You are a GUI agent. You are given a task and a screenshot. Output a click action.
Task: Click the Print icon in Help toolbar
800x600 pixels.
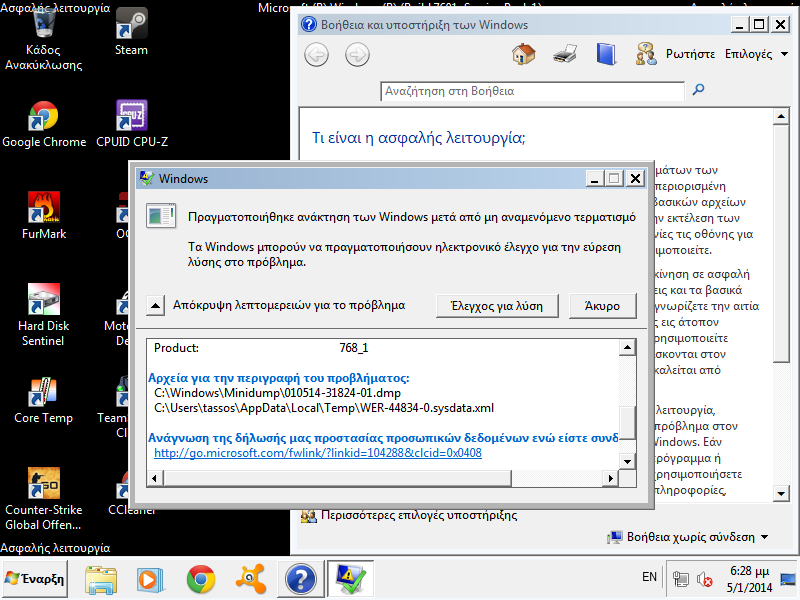(565, 54)
